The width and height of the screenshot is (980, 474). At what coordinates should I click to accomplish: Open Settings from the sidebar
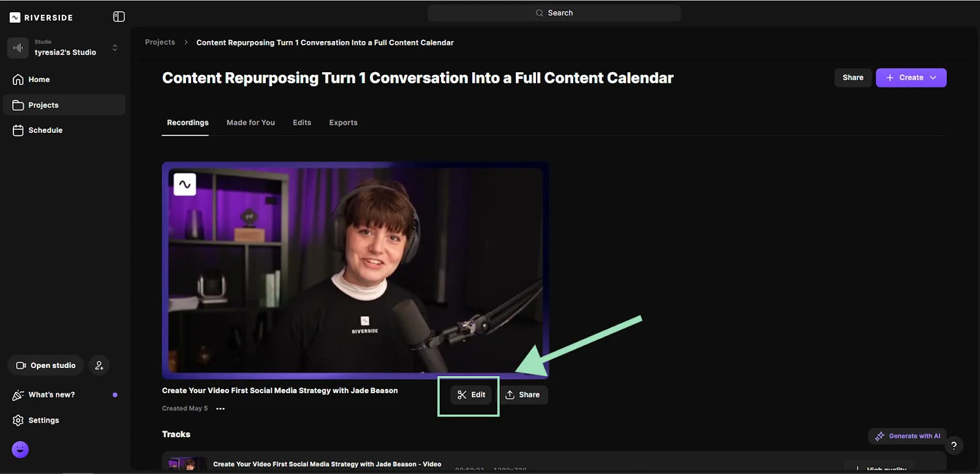pos(43,421)
